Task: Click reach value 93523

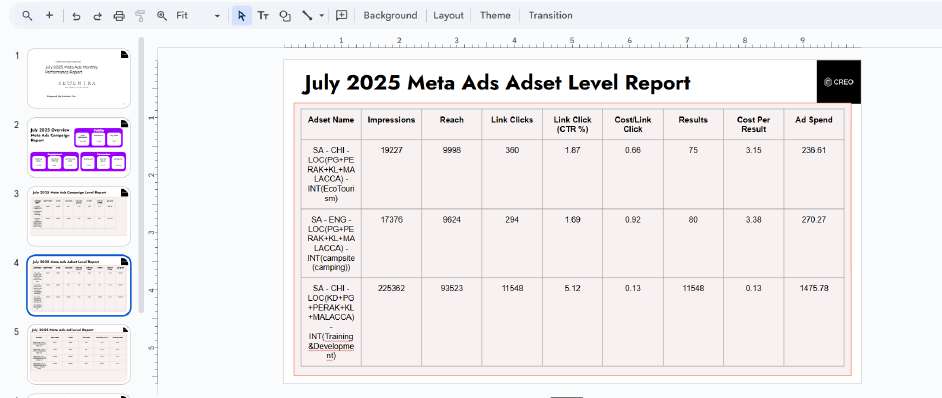Action: (x=452, y=289)
